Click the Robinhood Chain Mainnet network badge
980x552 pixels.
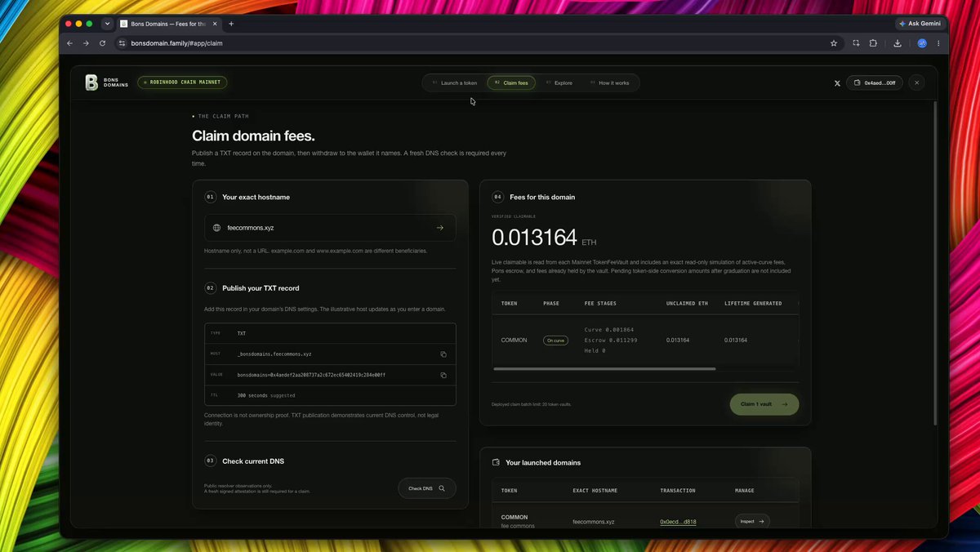click(x=182, y=82)
